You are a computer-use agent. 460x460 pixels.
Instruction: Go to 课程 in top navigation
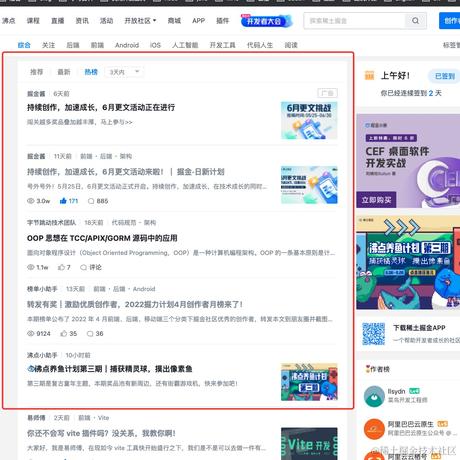33,21
